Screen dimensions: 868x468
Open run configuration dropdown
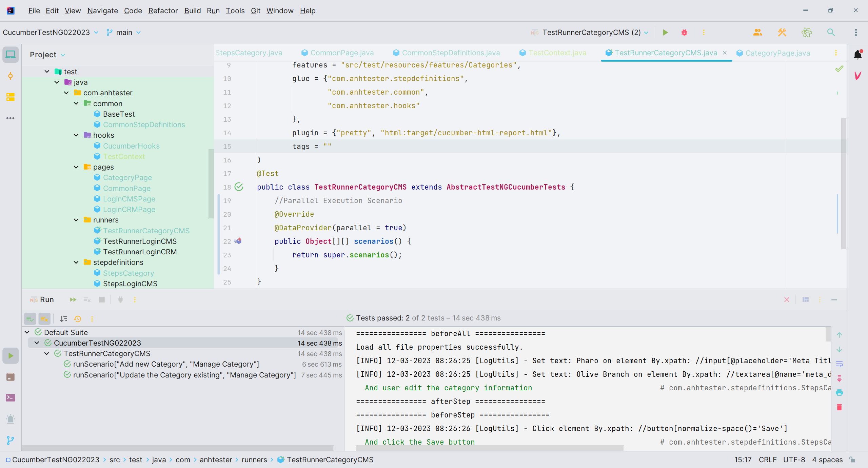coord(590,32)
